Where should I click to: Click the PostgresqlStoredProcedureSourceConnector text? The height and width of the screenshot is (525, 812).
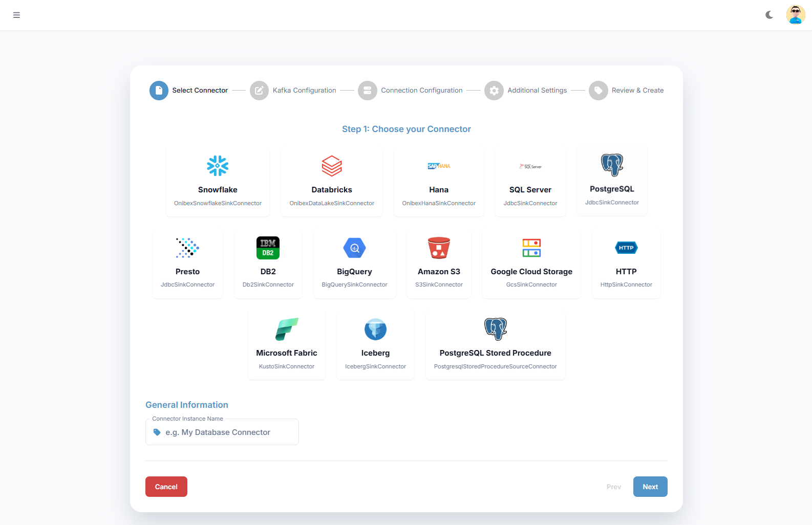click(496, 366)
